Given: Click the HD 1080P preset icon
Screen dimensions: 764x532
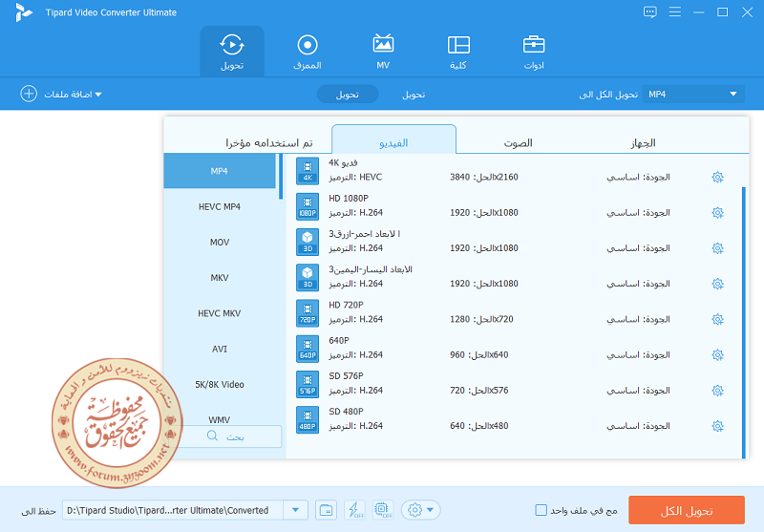Looking at the screenshot, I should pyautogui.click(x=308, y=206).
